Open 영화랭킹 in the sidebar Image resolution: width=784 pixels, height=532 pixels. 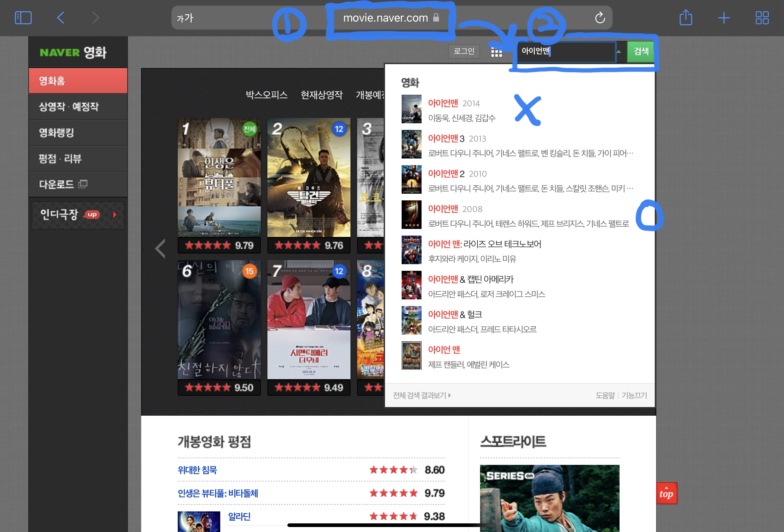(78, 133)
